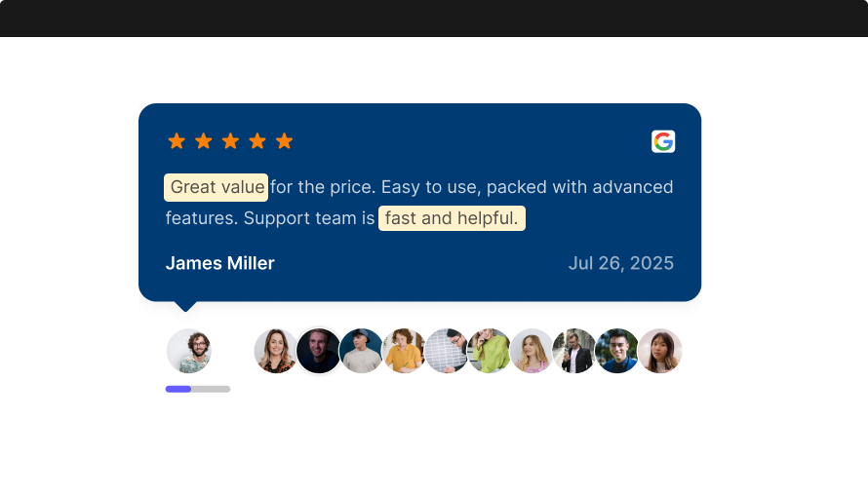Image resolution: width=868 pixels, height=496 pixels.
Task: Pick the avatar with the yellow shirt
Action: 404,351
